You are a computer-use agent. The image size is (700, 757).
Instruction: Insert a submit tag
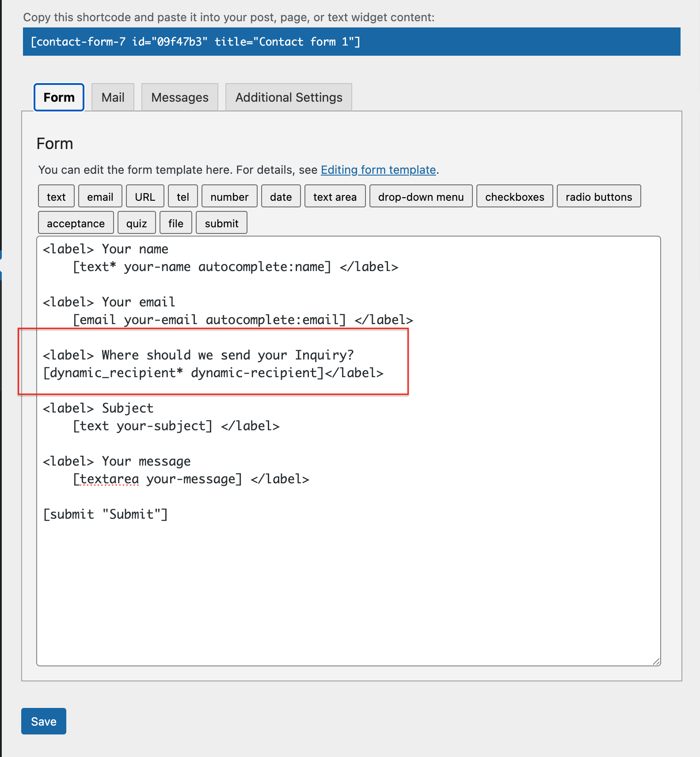tap(221, 223)
